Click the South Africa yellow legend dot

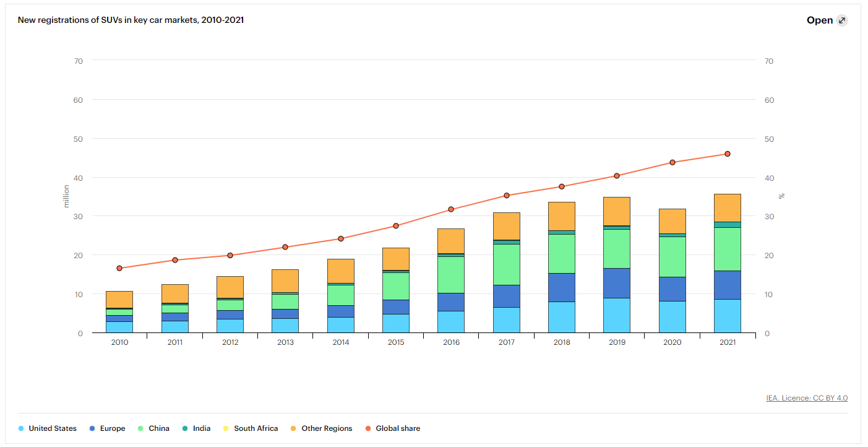(x=226, y=428)
